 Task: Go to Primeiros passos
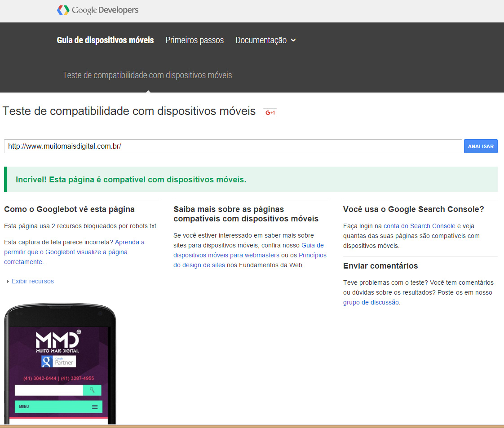(195, 40)
